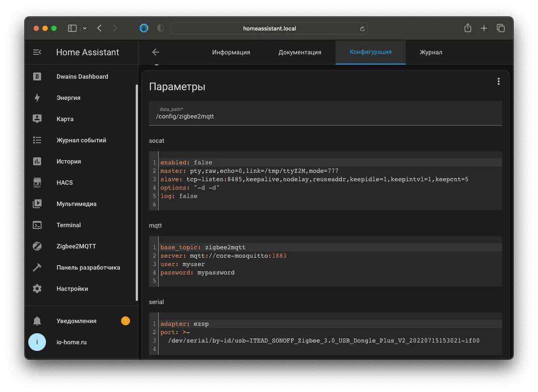Screen dimensions: 538x392
Task: Show Safari tab overview icon
Action: [500, 28]
